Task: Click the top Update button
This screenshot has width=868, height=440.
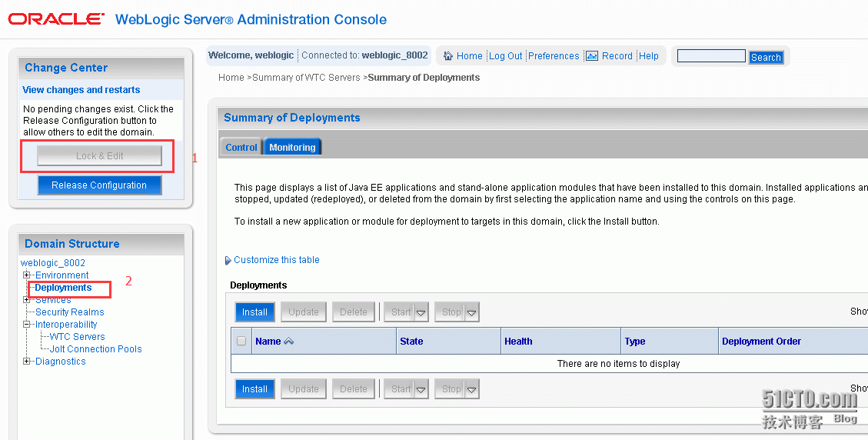Action: 304,312
